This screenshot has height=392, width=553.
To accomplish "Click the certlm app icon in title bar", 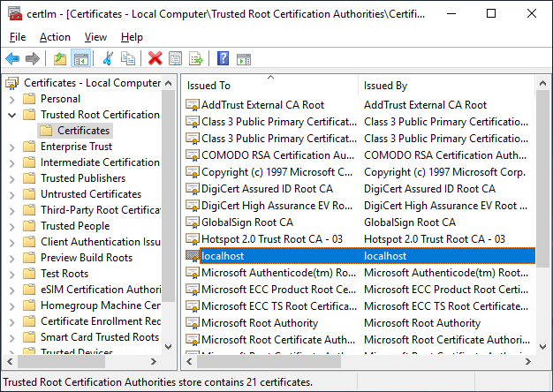I will [x=15, y=14].
